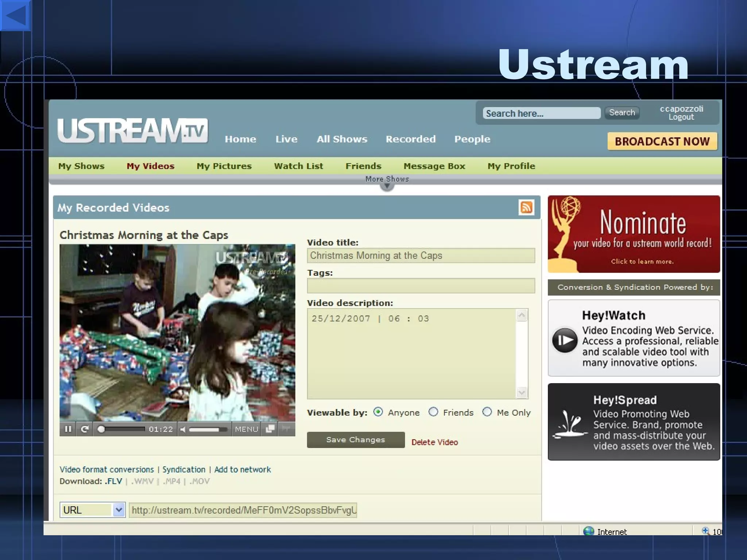Image resolution: width=747 pixels, height=560 pixels.
Task: Toggle the player fullscreen popout icon
Action: click(x=270, y=429)
